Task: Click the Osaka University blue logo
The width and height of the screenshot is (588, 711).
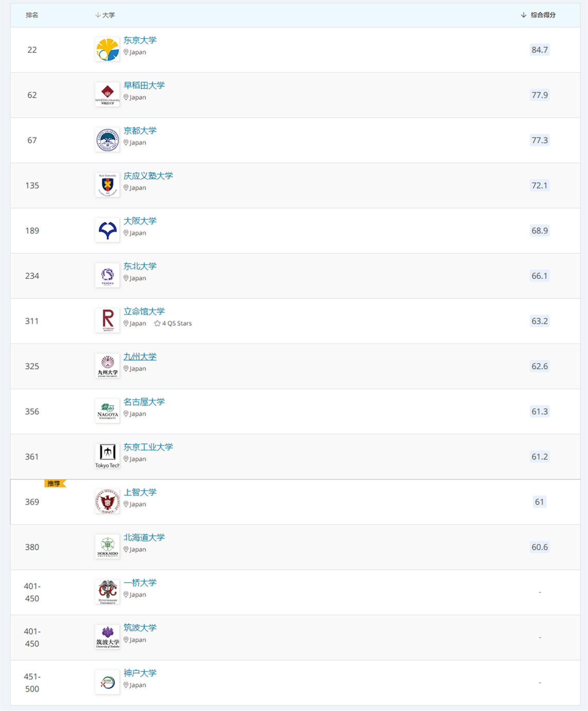Action: click(x=107, y=231)
